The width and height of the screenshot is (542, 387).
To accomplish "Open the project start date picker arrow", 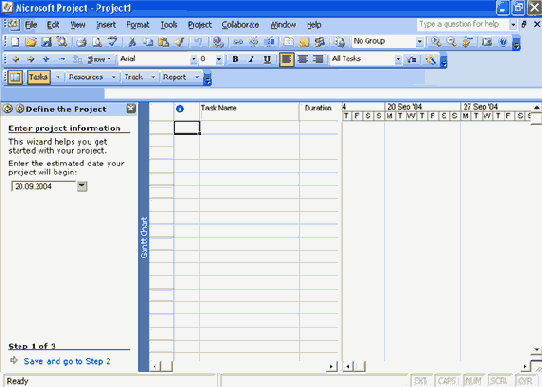I will (82, 186).
